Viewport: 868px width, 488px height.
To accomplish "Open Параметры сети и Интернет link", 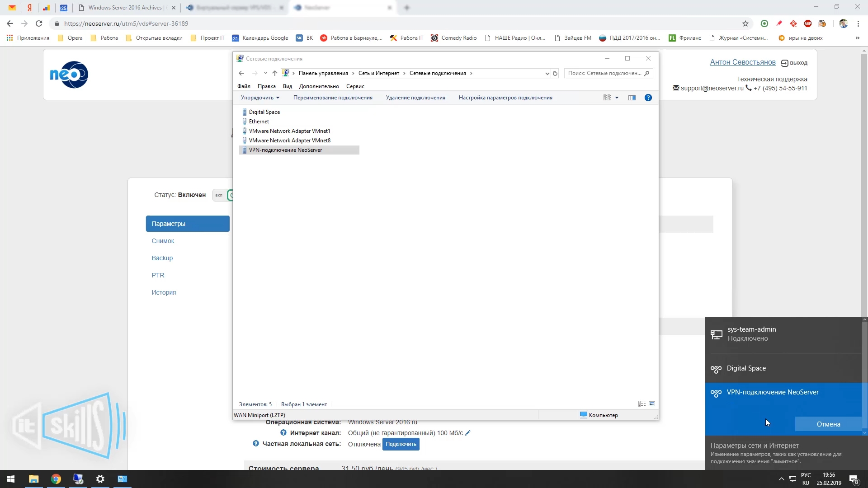I will pyautogui.click(x=755, y=446).
